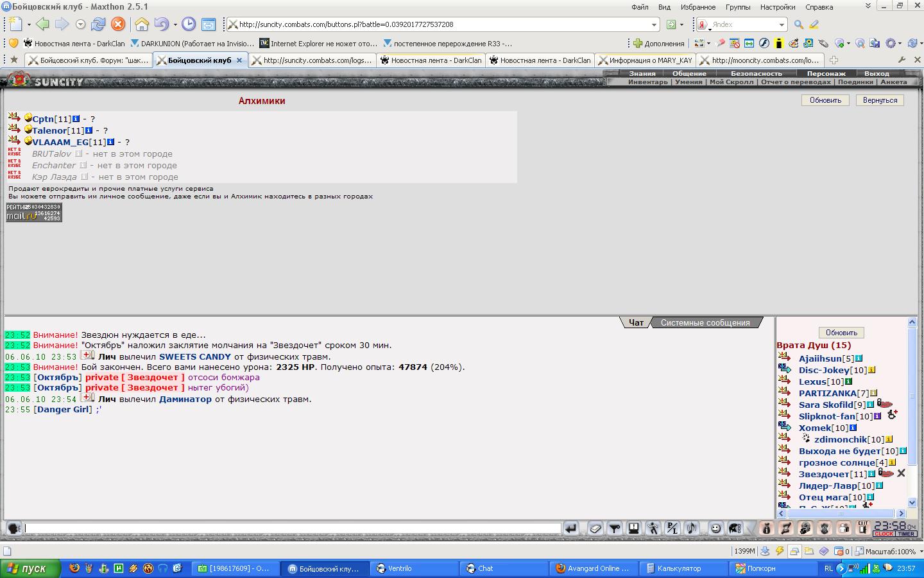
Task: Open the Избранное menu
Action: tap(697, 7)
